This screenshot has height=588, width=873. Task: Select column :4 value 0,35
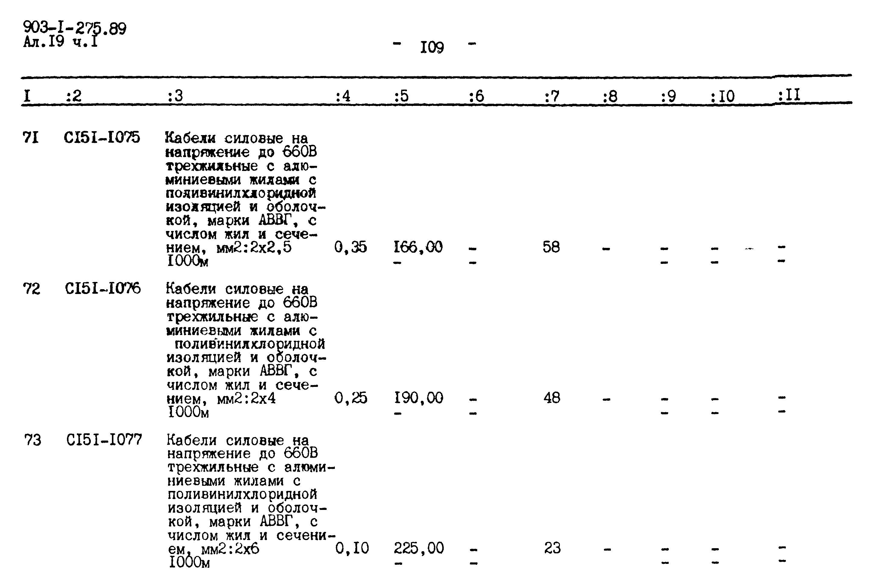(x=351, y=243)
